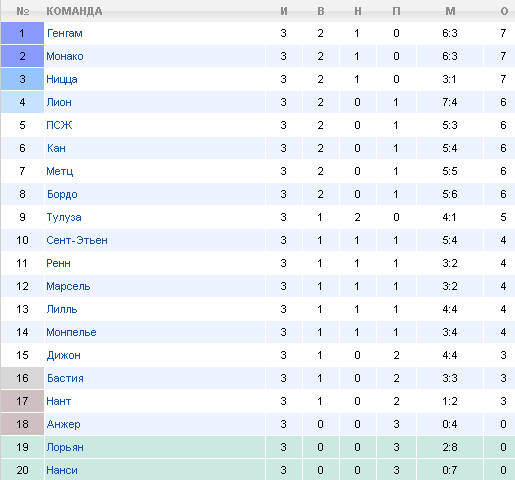Screen dimensions: 515x480
Task: Select the Лилль team link
Action: click(62, 309)
